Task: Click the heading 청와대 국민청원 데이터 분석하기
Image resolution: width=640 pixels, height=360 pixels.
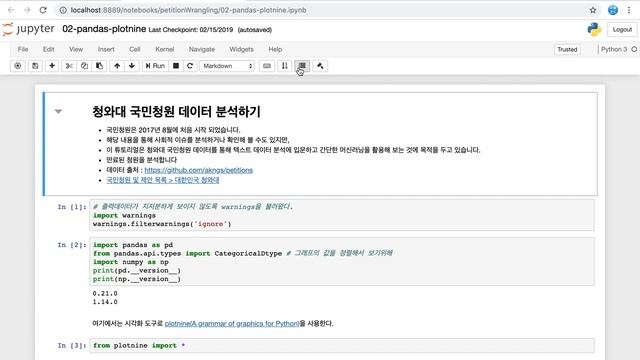Action: click(x=176, y=111)
